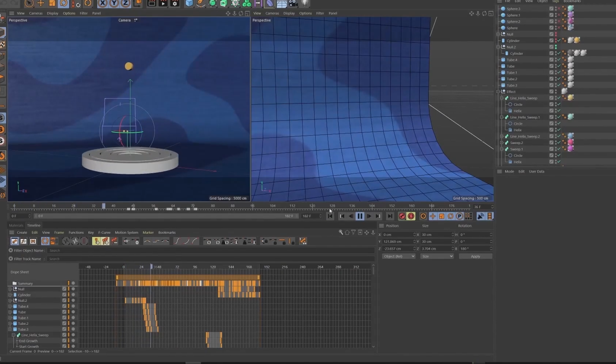Viewport: 616px width, 364px height.
Task: Select the Rotate tool in top toolbar
Action: tap(64, 3)
